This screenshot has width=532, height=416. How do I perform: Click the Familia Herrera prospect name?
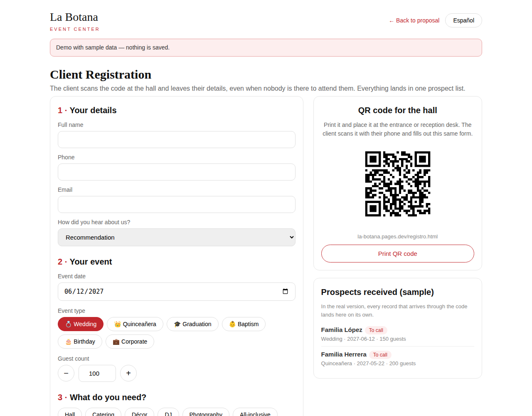[344, 354]
